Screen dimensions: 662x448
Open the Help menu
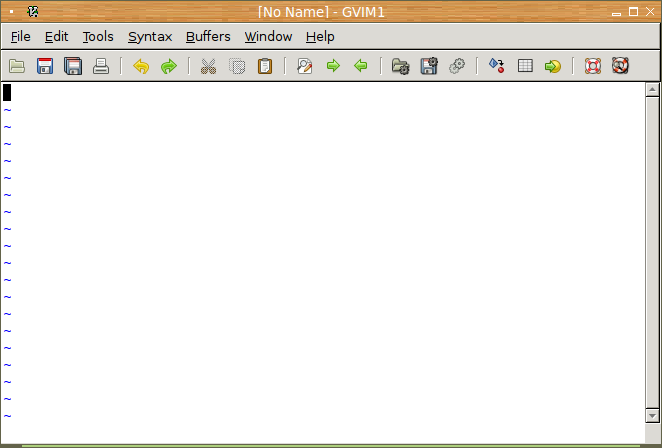(x=320, y=37)
